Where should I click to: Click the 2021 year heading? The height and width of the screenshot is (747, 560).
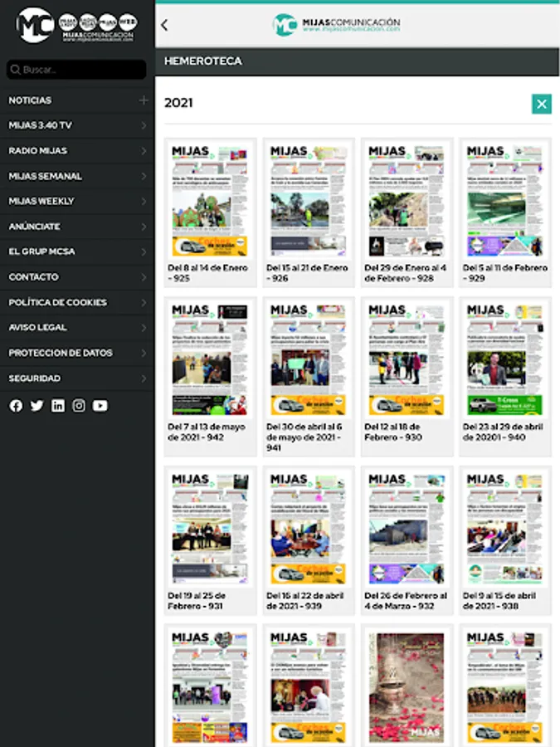[x=178, y=103]
